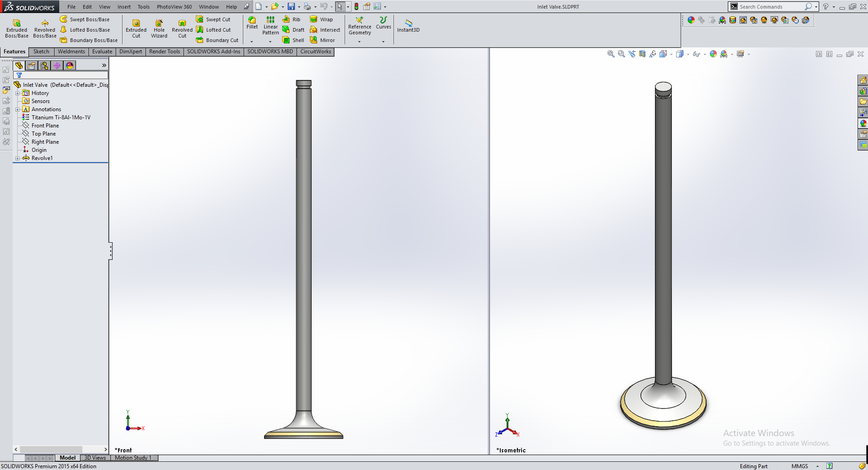Open the Curves dropdown arrow
The height and width of the screenshot is (470, 868).
coord(383,42)
